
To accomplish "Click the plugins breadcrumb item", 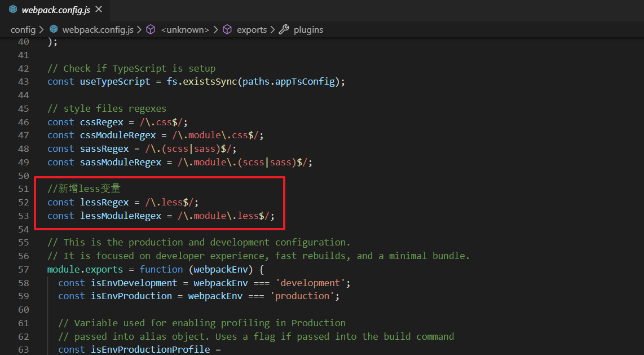I will [x=308, y=29].
